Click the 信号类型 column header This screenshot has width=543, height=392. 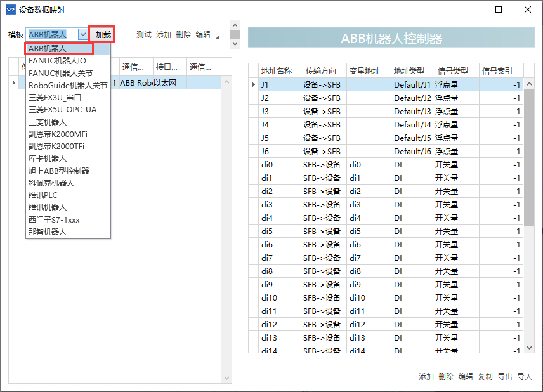pyautogui.click(x=457, y=70)
